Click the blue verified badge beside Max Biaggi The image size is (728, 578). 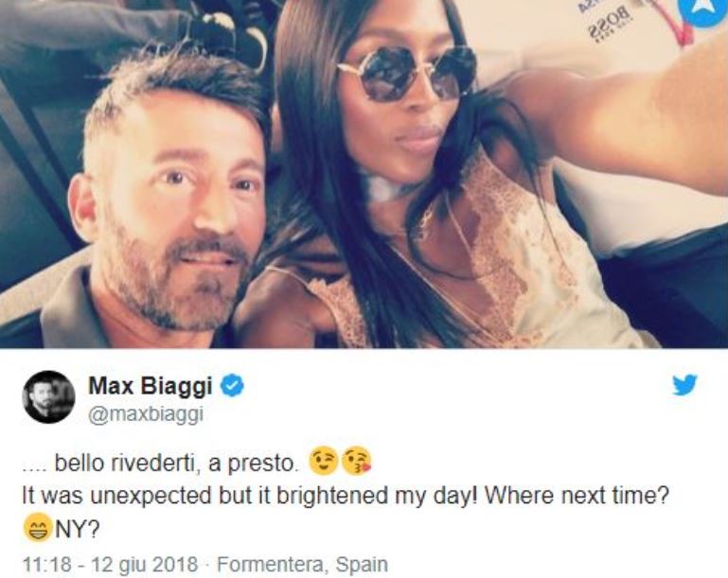[x=232, y=386]
